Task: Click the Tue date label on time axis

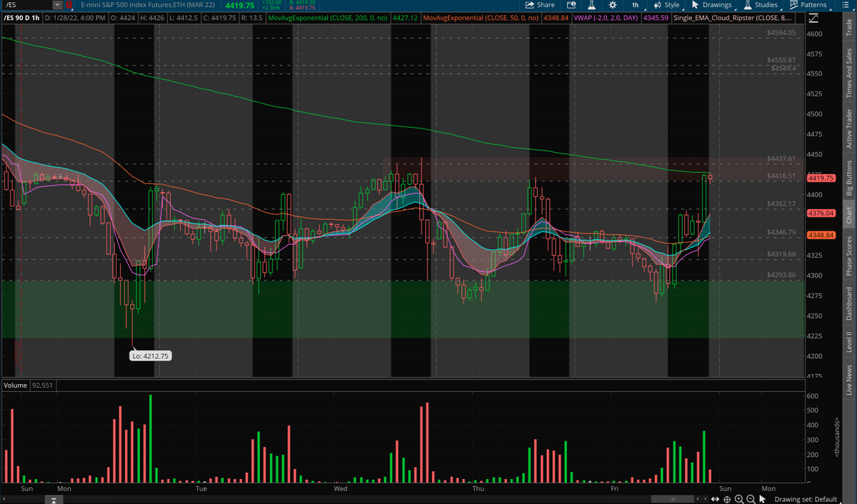Action: coord(201,489)
